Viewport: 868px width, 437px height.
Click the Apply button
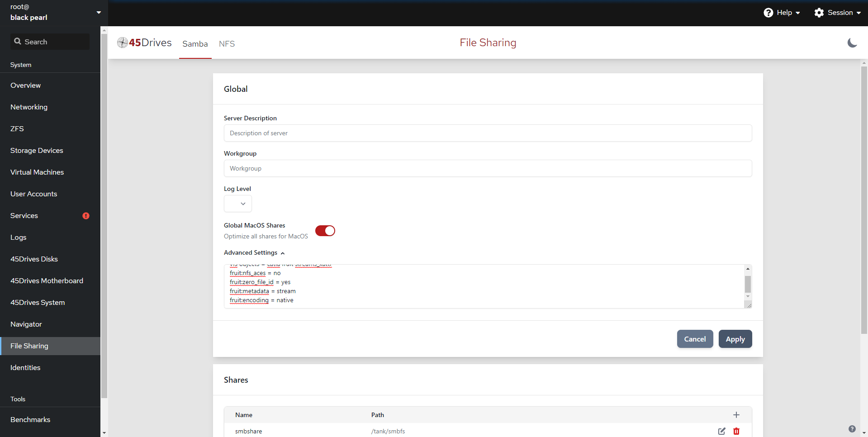click(x=735, y=339)
